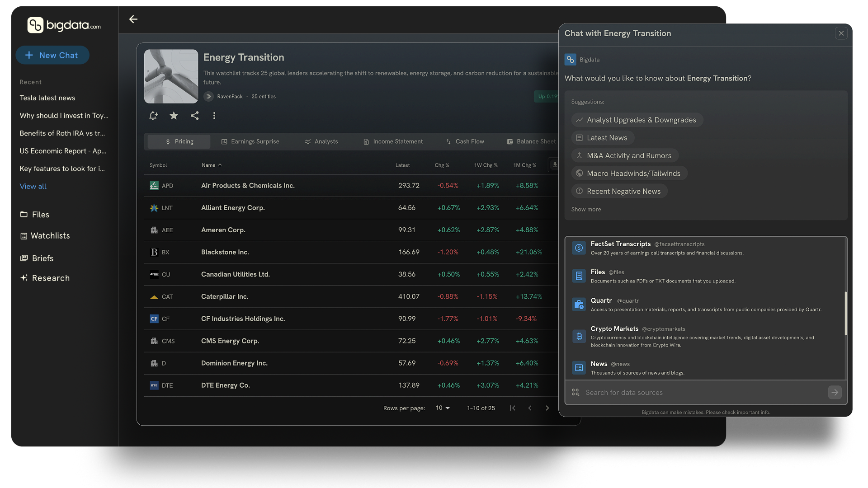Start a New Chat

point(52,55)
